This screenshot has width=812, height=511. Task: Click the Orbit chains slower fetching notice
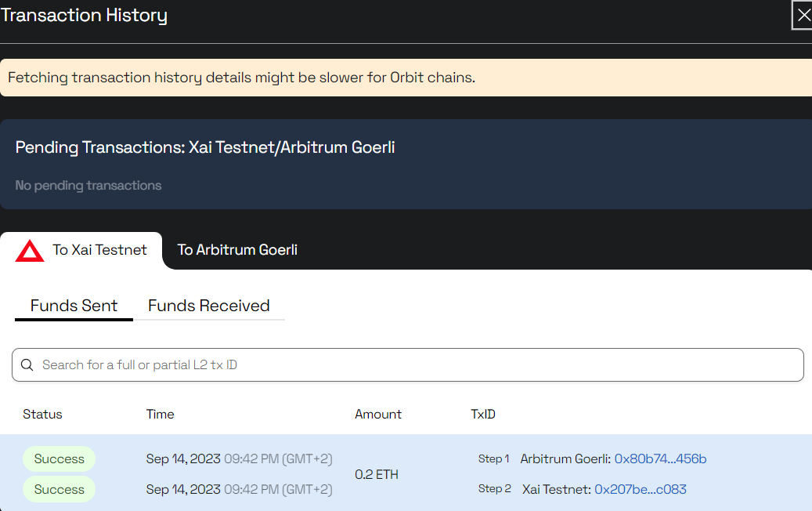coord(406,78)
